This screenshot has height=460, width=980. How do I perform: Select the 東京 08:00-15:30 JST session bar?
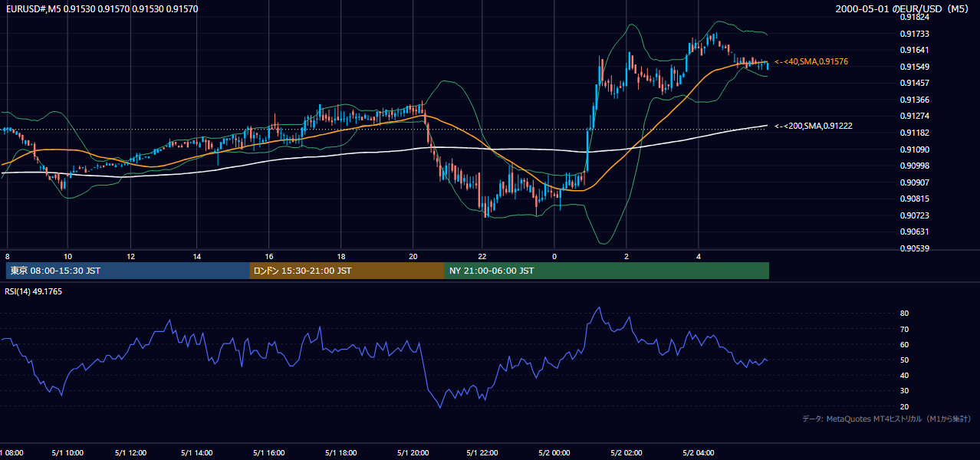(127, 271)
